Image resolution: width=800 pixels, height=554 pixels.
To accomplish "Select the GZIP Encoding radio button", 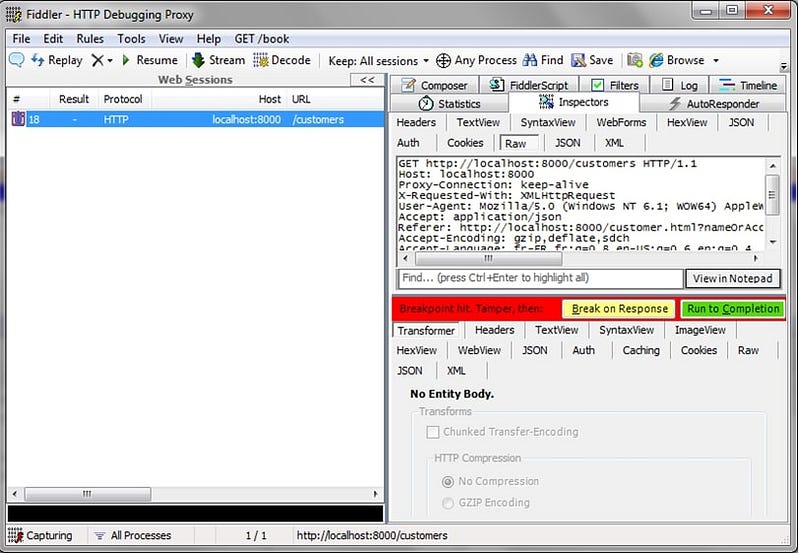I will (447, 503).
